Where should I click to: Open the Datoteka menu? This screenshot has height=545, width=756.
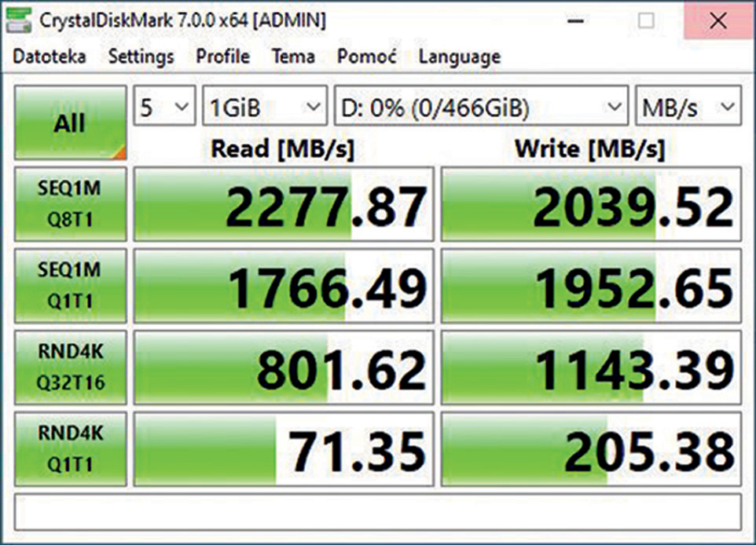coord(50,57)
